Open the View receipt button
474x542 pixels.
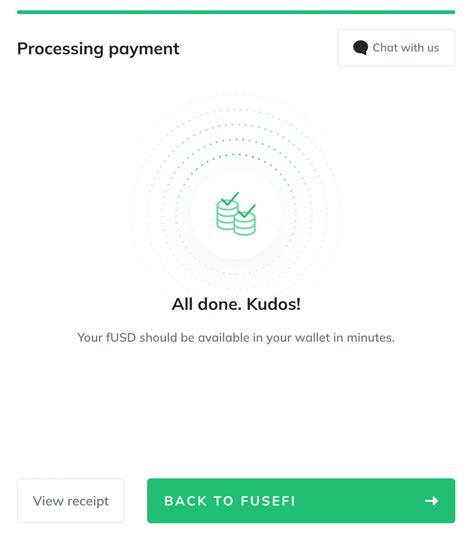pyautogui.click(x=71, y=501)
